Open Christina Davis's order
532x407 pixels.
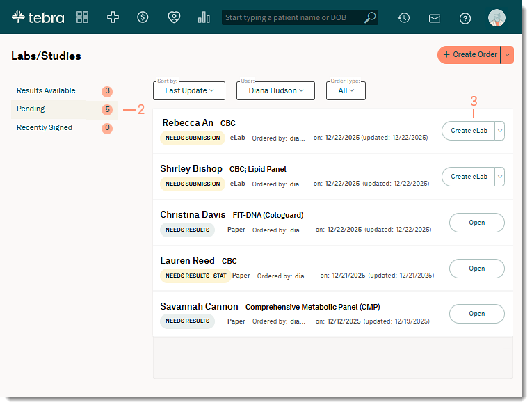click(476, 223)
